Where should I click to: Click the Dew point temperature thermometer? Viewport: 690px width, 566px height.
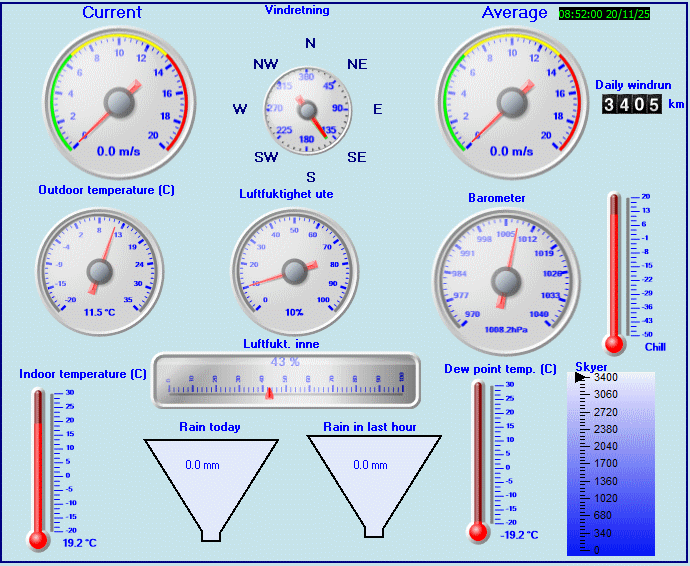(479, 457)
